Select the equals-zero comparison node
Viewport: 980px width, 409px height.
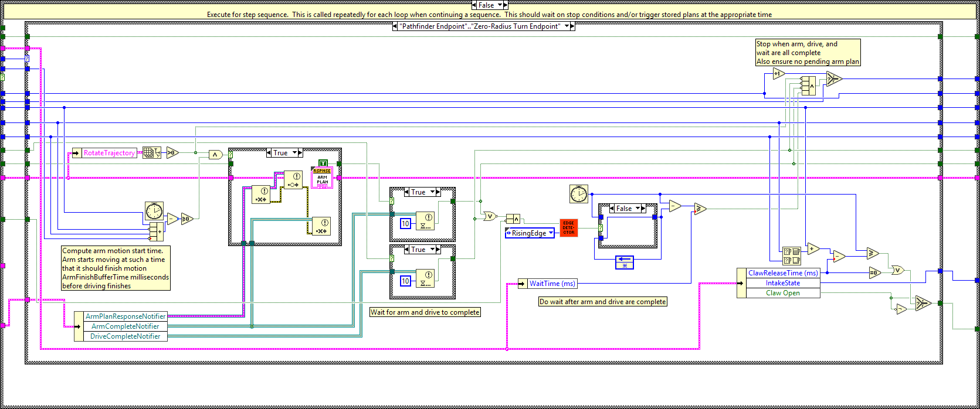(x=874, y=272)
